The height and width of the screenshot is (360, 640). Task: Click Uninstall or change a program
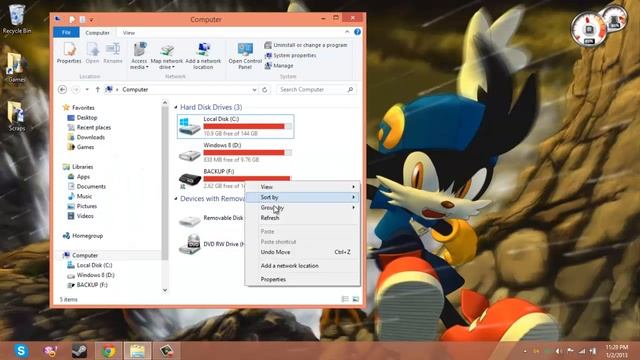306,45
